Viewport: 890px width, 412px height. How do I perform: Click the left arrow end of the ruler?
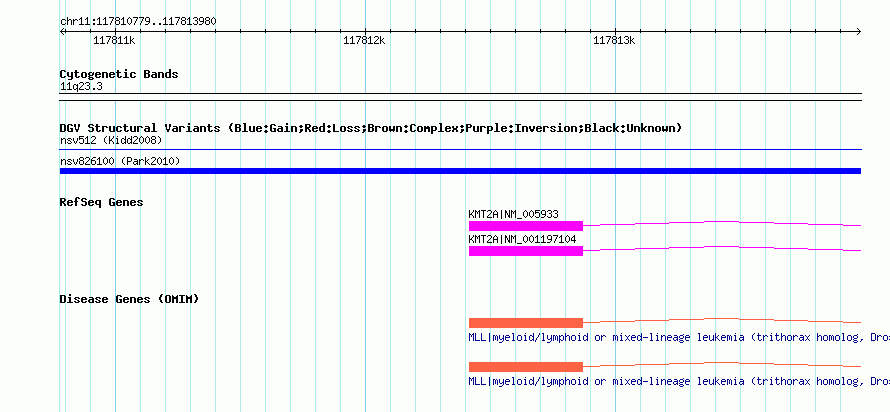pyautogui.click(x=62, y=32)
